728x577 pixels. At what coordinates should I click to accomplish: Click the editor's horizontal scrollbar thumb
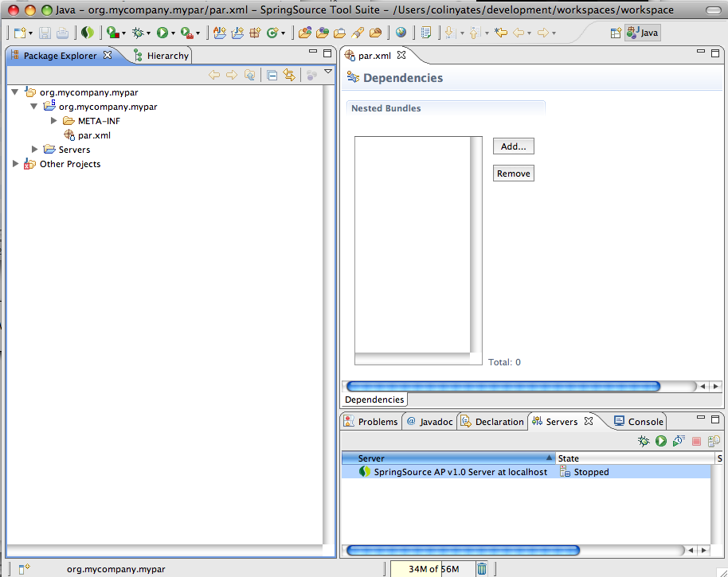tap(503, 386)
